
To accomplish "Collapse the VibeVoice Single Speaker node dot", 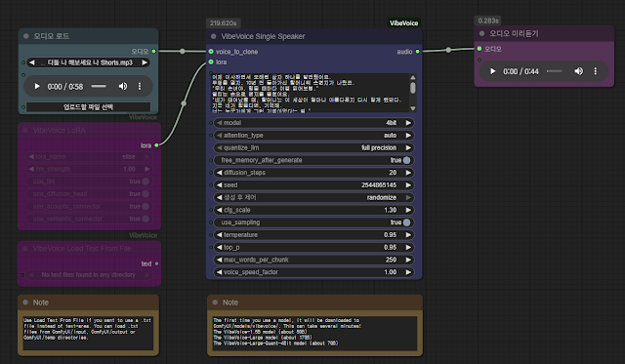I will pos(214,36).
